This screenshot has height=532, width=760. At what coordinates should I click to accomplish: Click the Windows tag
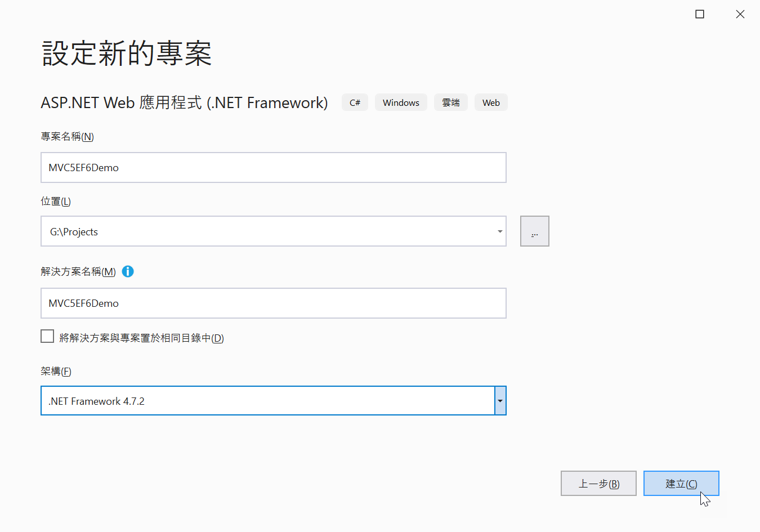(x=401, y=102)
